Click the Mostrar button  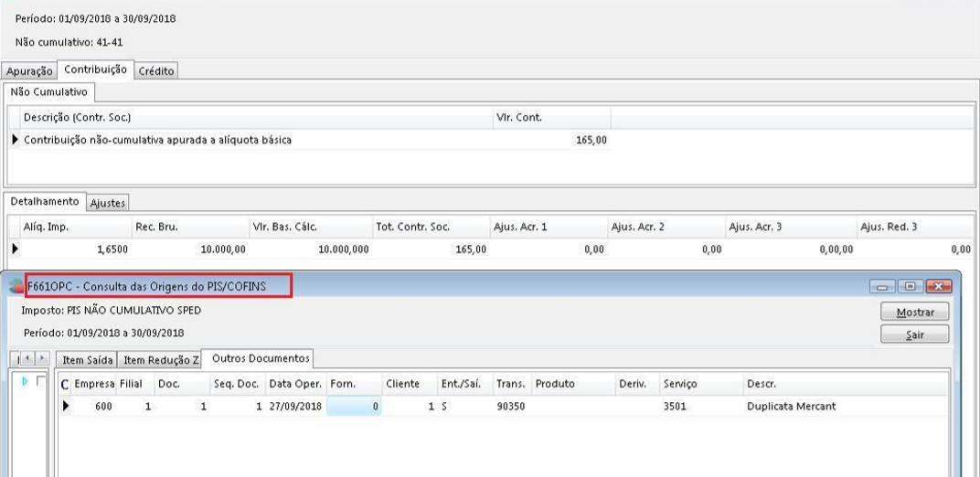[915, 313]
